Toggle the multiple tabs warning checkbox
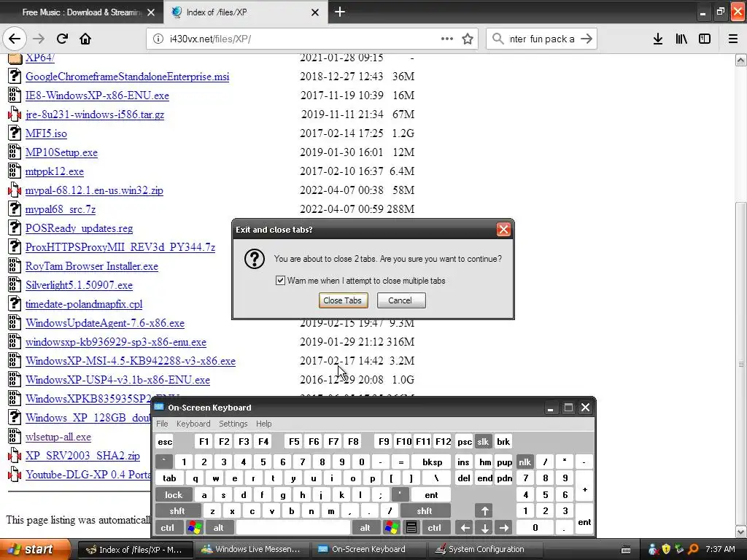747x560 pixels. click(280, 281)
